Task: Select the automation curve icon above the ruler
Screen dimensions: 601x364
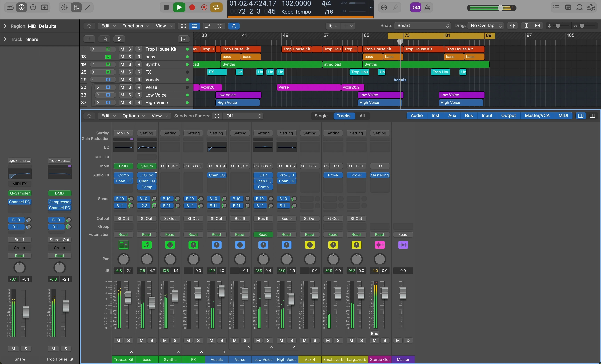Action: tap(208, 26)
